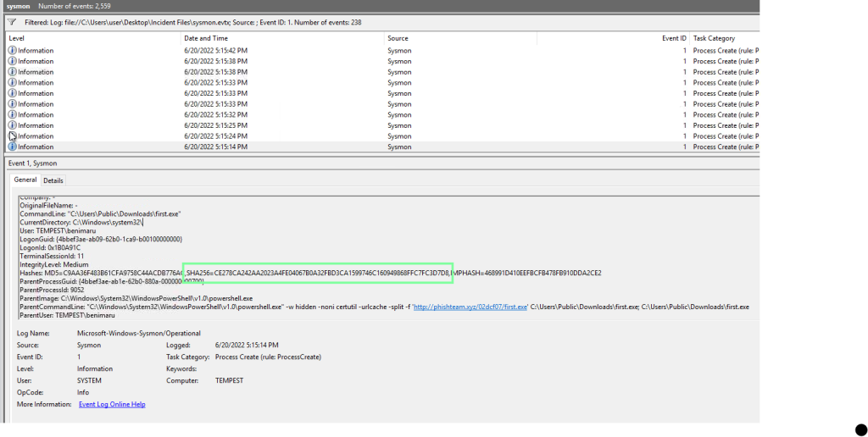Click the Information icon for the 5:15:14 PM event
The width and height of the screenshot is (868, 437).
[12, 147]
